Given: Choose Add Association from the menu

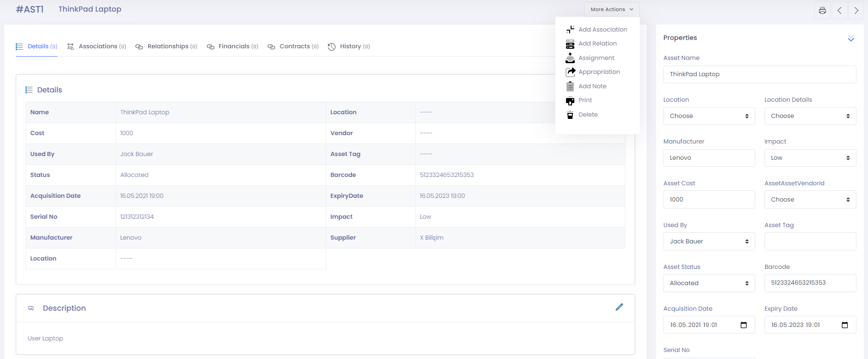Looking at the screenshot, I should 602,29.
